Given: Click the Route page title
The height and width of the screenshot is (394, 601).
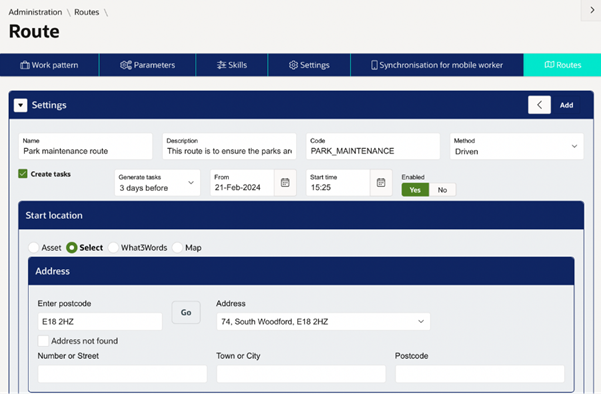Looking at the screenshot, I should point(34,31).
